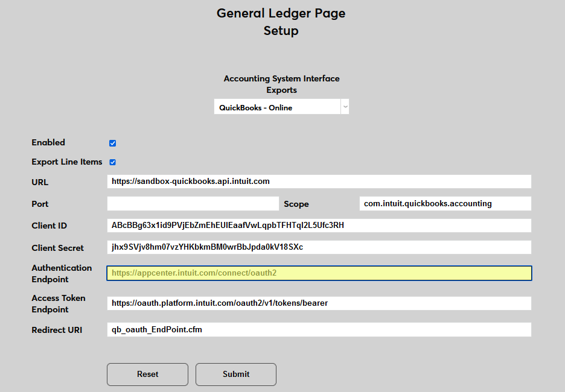Viewport: 565px width, 392px height.
Task: Toggle the Enabled checkbox
Action: click(x=112, y=143)
